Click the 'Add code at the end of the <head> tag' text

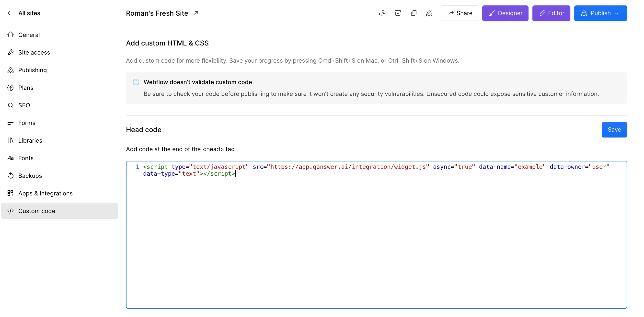tap(180, 149)
